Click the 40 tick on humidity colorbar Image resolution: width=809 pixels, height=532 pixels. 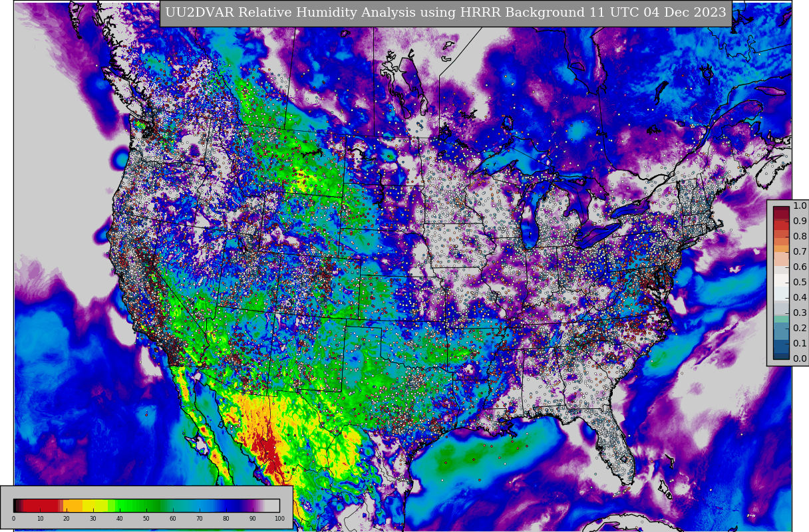click(x=120, y=519)
